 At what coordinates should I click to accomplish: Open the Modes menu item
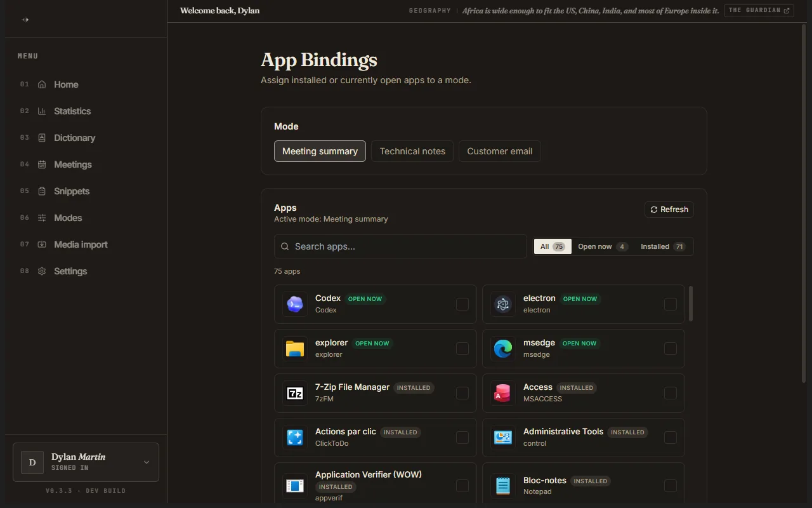tap(86, 218)
